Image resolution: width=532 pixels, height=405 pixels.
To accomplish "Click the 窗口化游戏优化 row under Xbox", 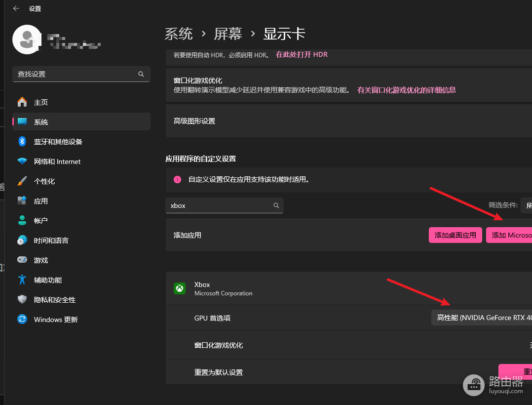I will coord(349,345).
